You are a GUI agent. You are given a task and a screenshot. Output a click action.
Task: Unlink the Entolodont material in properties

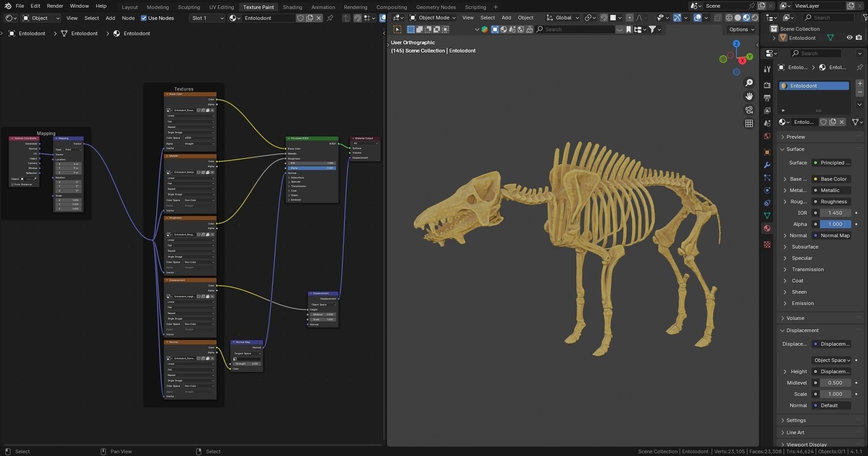[x=842, y=122]
